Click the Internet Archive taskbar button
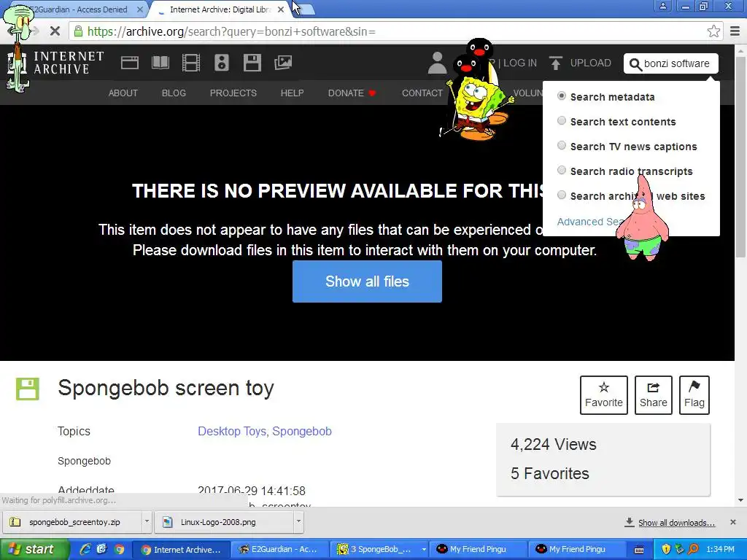747x560 pixels. 181,550
